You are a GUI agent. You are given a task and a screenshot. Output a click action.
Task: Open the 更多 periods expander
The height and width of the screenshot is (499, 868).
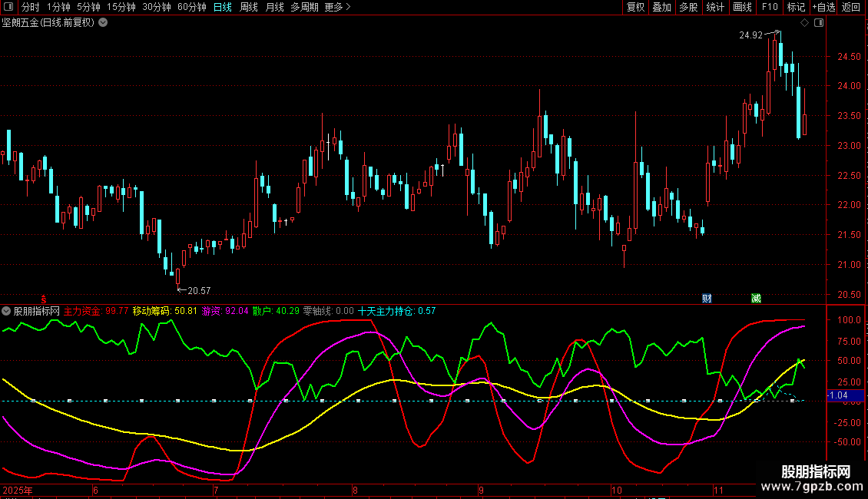pos(337,7)
